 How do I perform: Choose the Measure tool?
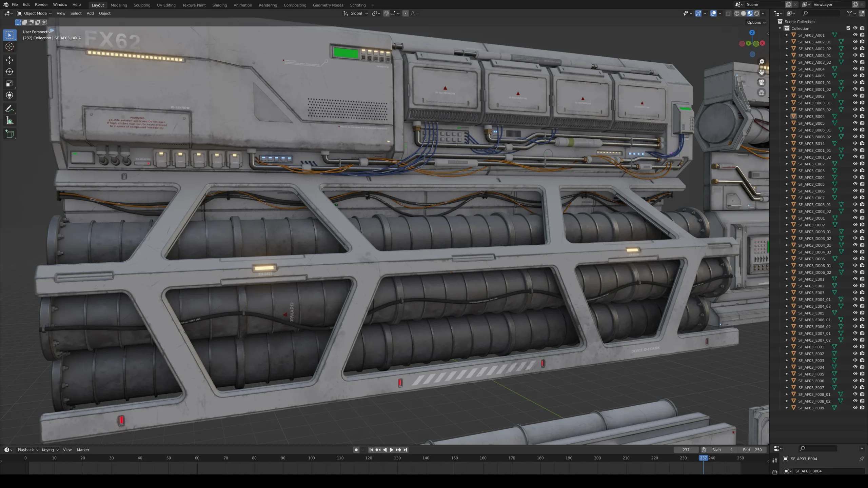pos(9,121)
